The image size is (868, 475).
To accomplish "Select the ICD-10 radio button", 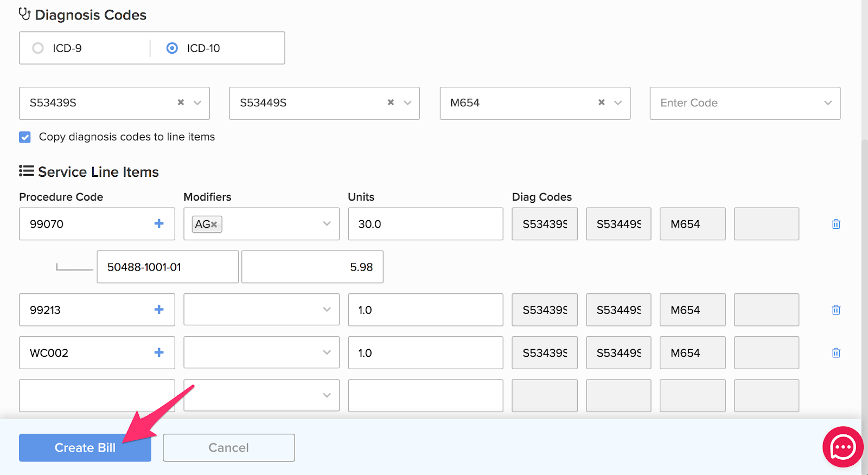I will pyautogui.click(x=172, y=48).
